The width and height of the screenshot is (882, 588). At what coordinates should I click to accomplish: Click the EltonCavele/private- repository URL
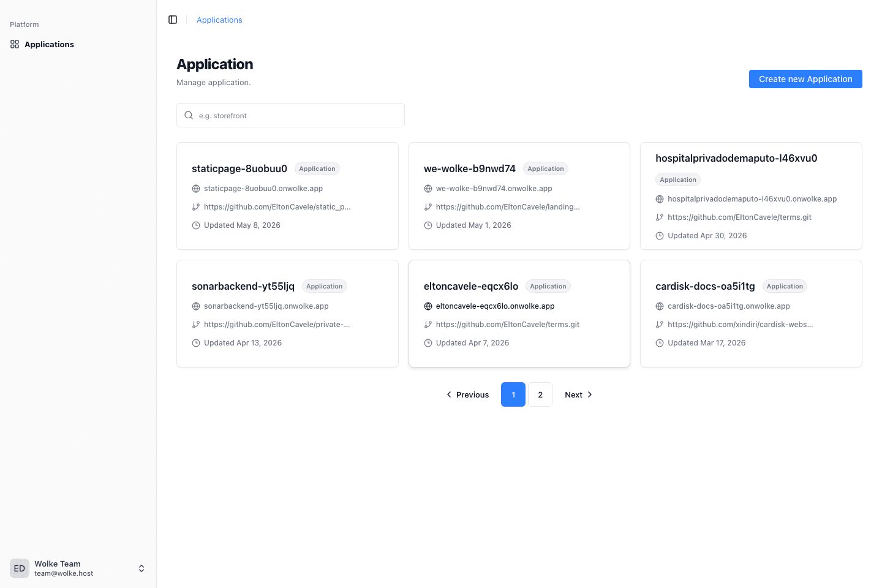click(x=277, y=325)
